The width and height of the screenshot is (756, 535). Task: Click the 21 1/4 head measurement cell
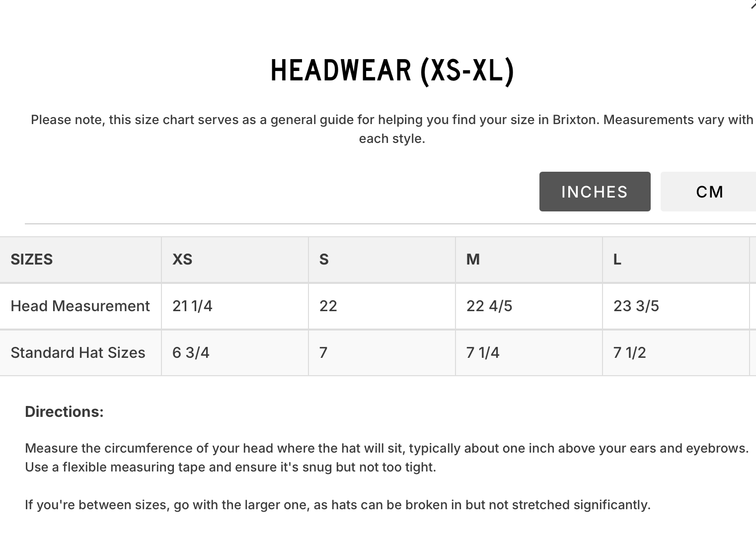(x=235, y=306)
